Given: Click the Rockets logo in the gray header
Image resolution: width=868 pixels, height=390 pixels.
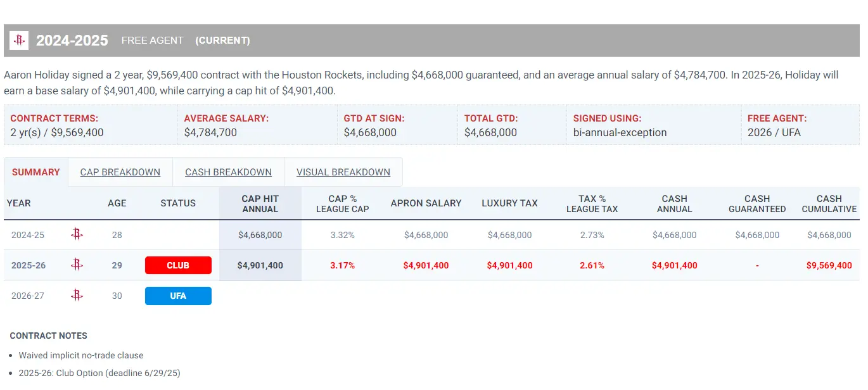Looking at the screenshot, I should click(x=20, y=41).
